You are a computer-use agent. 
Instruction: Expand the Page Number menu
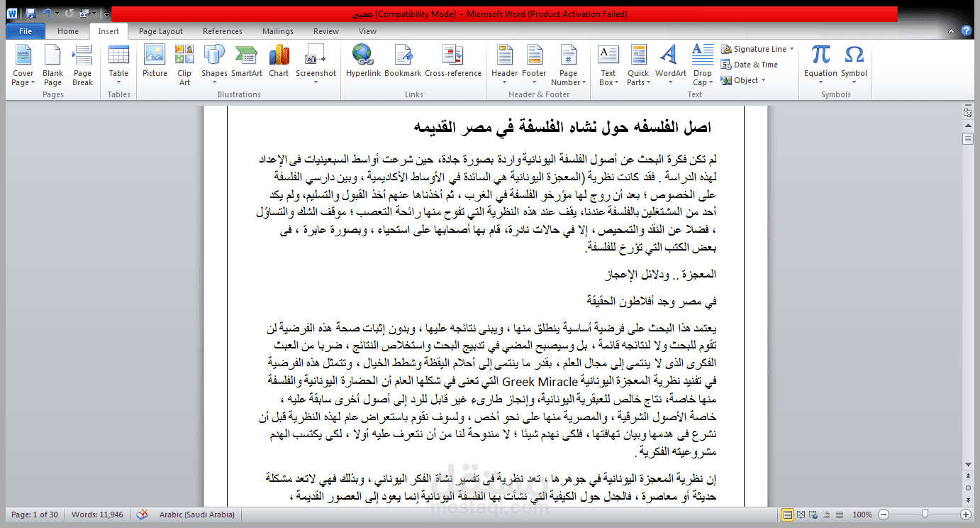tap(569, 65)
